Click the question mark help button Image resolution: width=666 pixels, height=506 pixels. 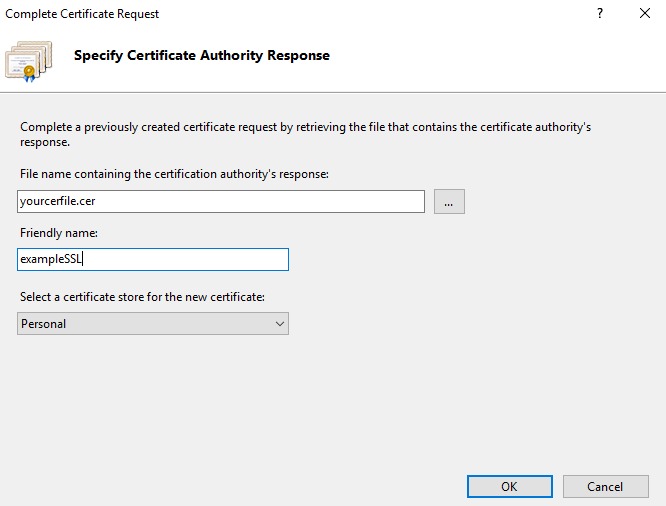(599, 14)
